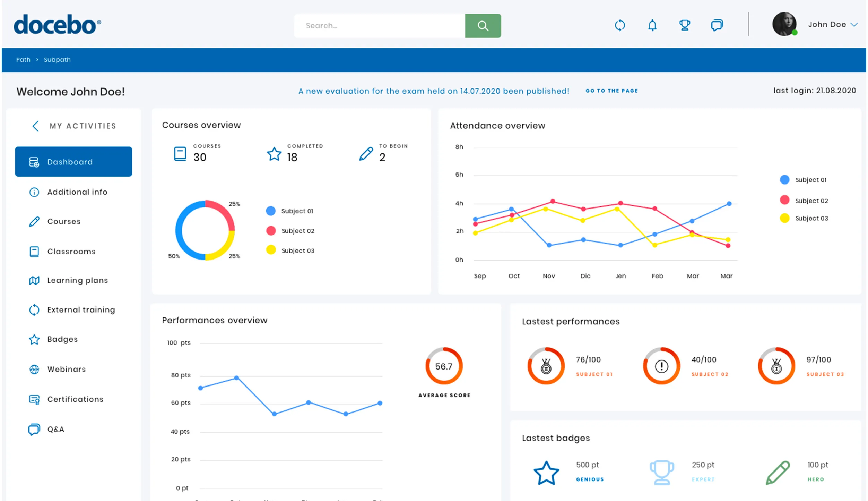Screen dimensions: 868x501
Task: Click the trophy achievements icon
Action: click(x=684, y=25)
